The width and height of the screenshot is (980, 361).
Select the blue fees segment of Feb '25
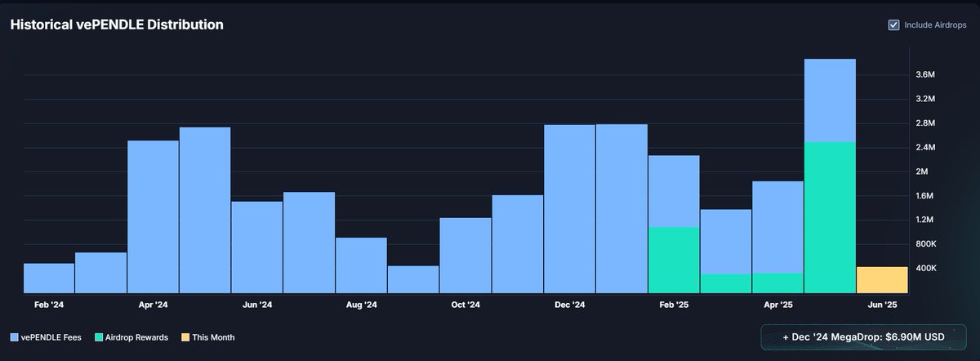coord(674,191)
